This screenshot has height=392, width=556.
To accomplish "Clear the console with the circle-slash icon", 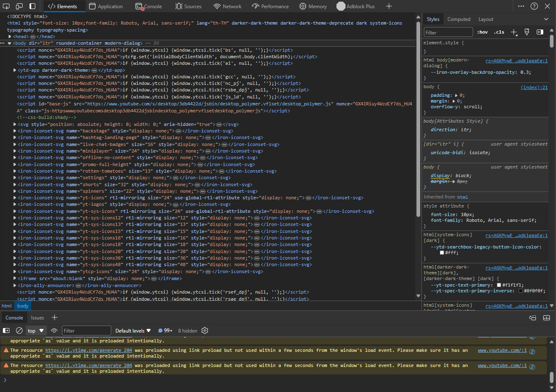I will 19,330.
